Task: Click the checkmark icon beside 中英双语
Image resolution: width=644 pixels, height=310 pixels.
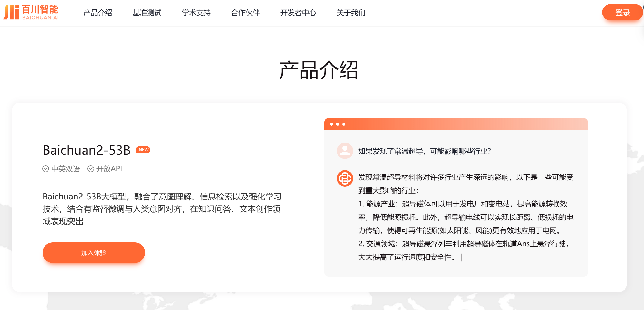Action: [x=46, y=169]
